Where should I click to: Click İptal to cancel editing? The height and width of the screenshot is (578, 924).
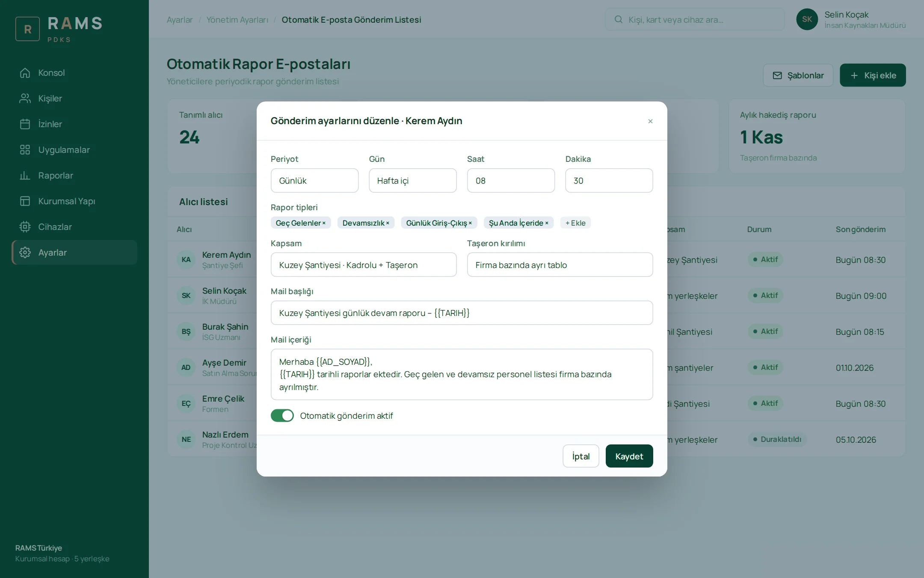click(x=581, y=456)
